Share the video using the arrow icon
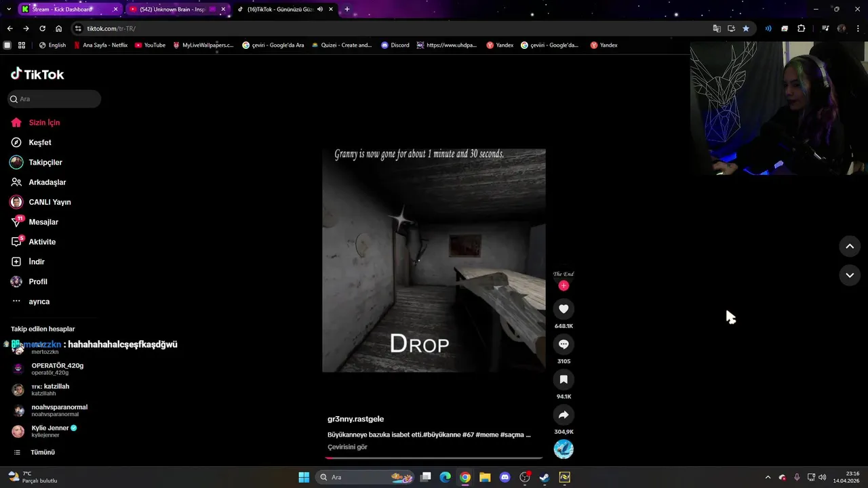 point(564,415)
